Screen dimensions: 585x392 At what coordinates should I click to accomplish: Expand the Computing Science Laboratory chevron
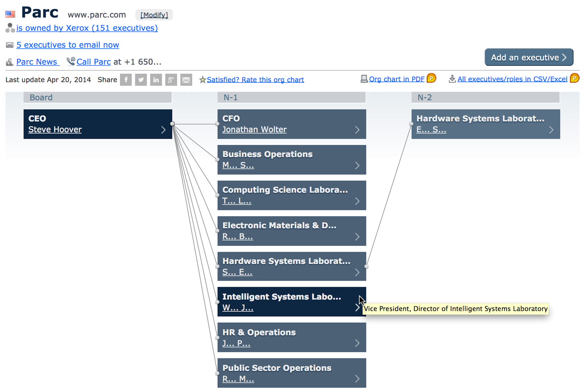click(x=357, y=201)
